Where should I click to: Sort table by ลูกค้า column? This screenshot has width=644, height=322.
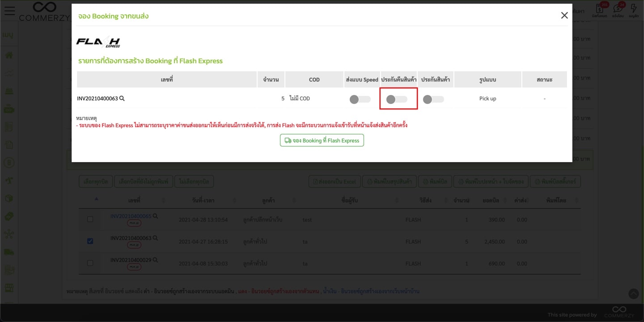268,200
